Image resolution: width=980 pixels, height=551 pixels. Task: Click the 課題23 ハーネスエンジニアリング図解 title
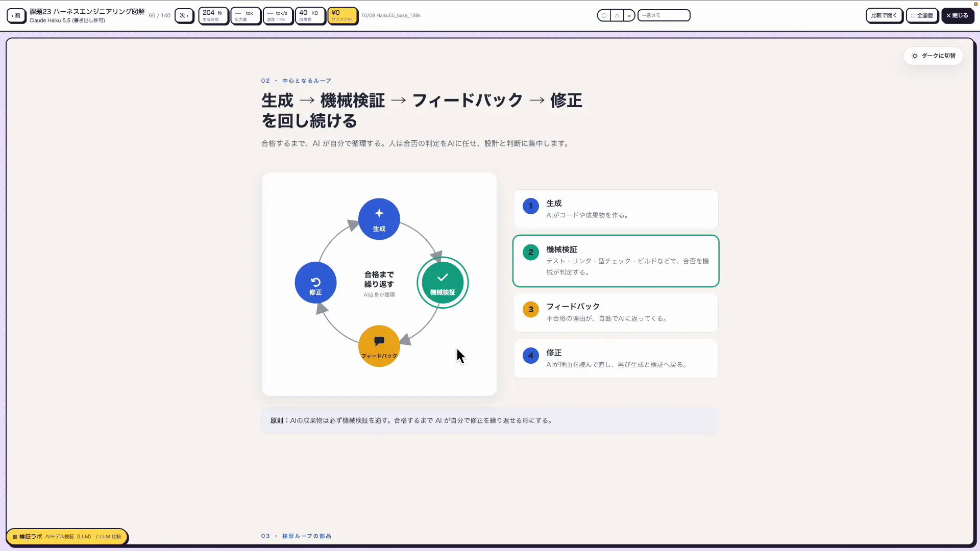tap(87, 11)
